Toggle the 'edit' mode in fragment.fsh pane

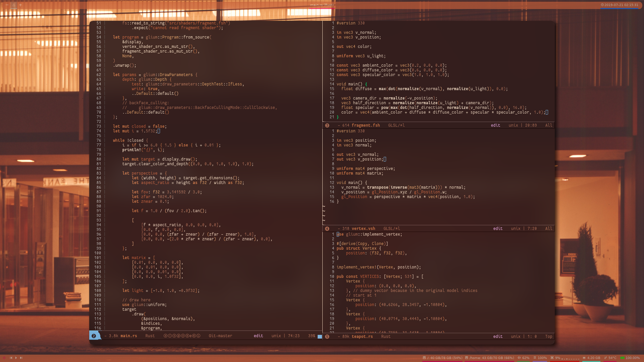coord(495,125)
